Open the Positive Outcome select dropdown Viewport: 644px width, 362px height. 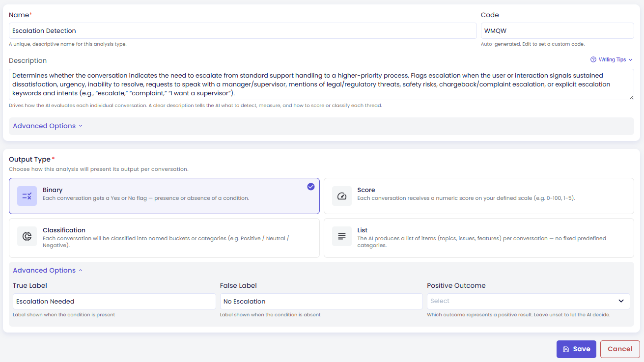[x=529, y=301]
